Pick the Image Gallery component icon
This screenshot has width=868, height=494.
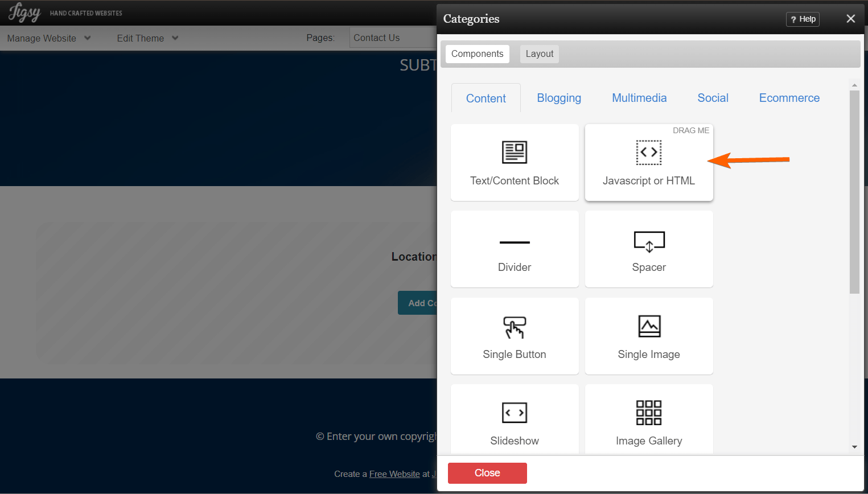[x=649, y=413]
